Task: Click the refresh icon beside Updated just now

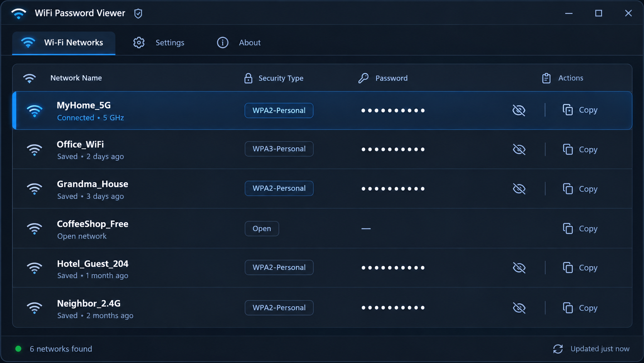Action: pos(558,349)
